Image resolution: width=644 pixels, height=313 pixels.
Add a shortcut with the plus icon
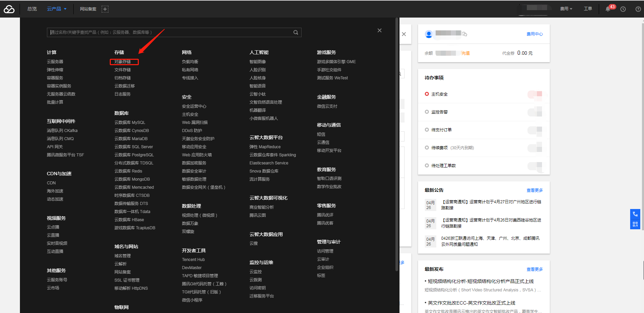point(105,9)
